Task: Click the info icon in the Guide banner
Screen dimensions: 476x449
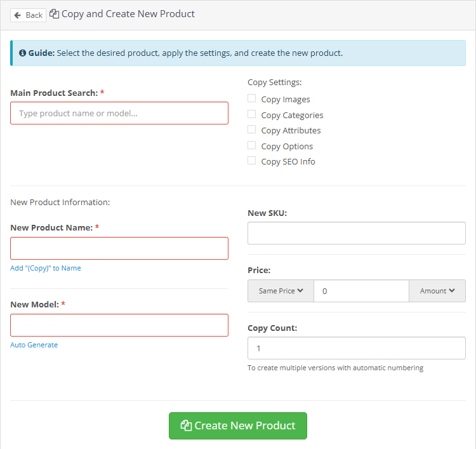Action: pos(23,53)
